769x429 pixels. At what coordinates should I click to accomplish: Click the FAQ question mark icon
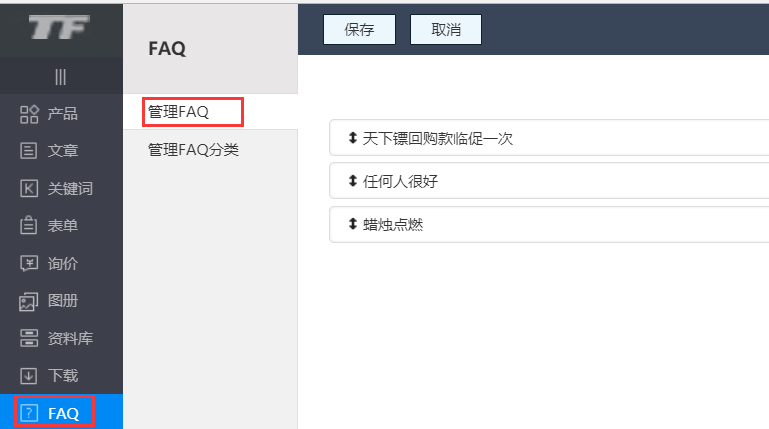point(29,413)
